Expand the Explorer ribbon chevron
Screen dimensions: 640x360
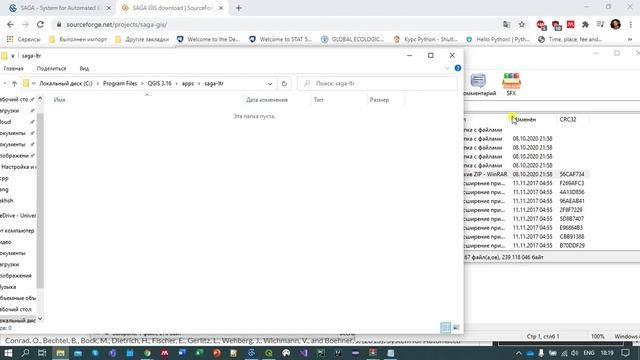[447, 68]
